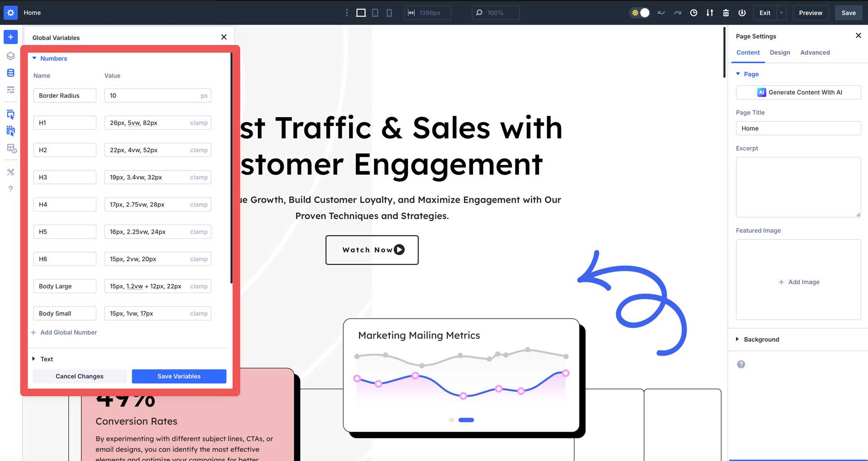Image resolution: width=868 pixels, height=461 pixels.
Task: Click the trash delete icon in the toolbar
Action: click(726, 13)
